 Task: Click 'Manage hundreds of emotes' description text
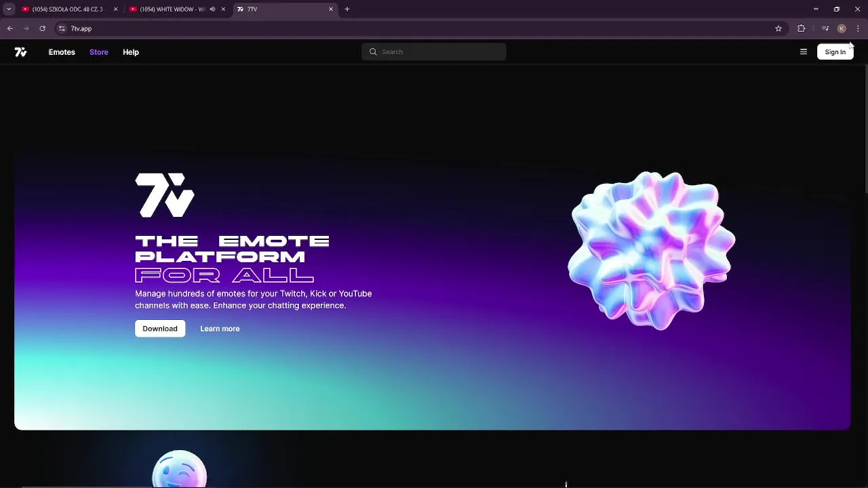coord(254,300)
